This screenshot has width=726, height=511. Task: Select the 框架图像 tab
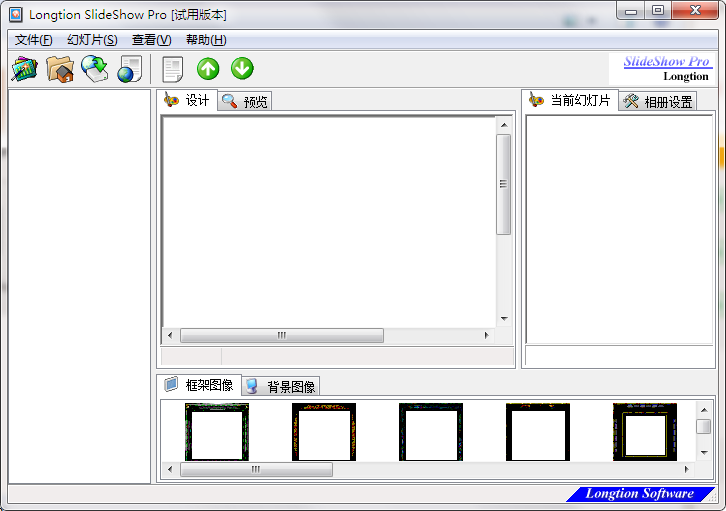[199, 385]
